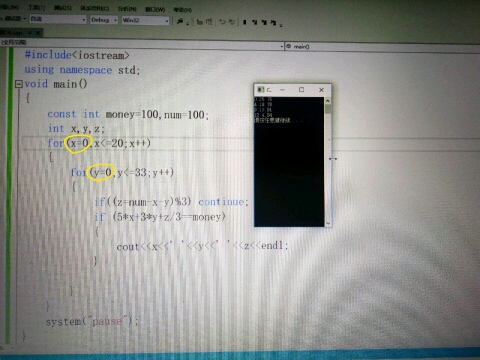The height and width of the screenshot is (360, 480).
Task: Click the console scrollbar up arrow
Action: click(328, 101)
